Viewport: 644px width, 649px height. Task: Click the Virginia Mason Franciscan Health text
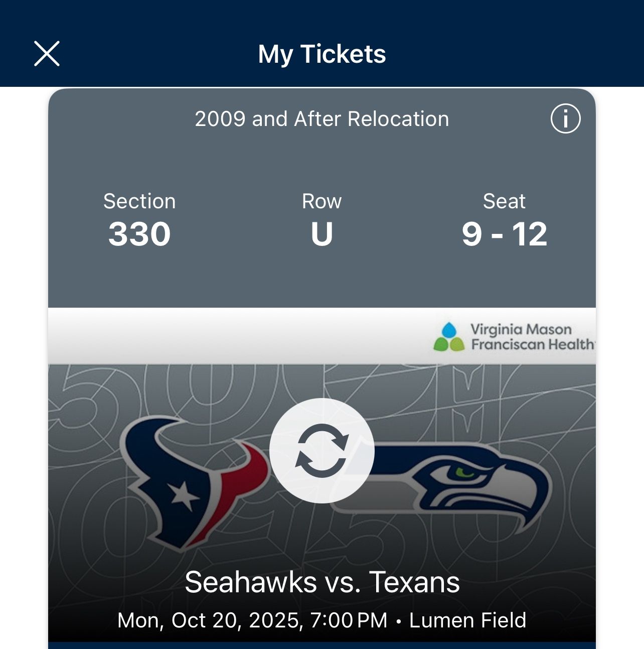(532, 337)
